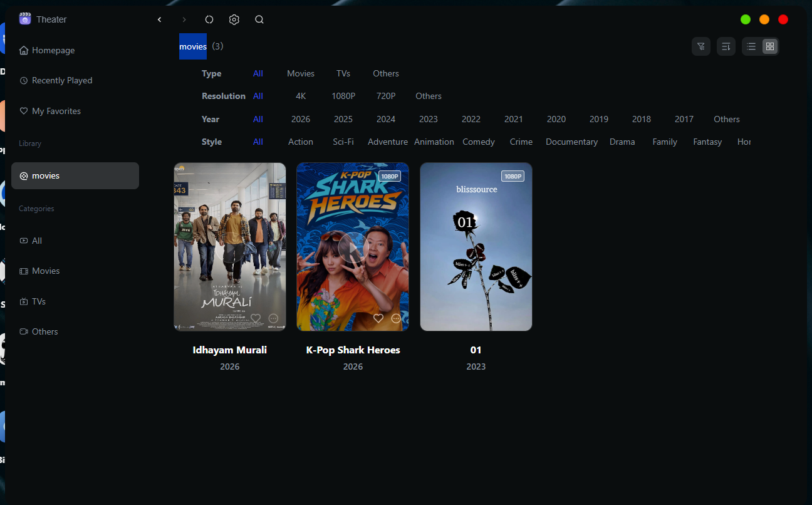Filter by year 2017
This screenshot has height=505, width=812.
[684, 119]
